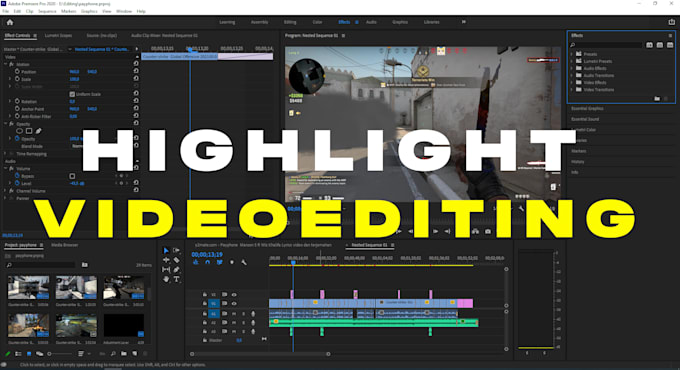Viewport: 680px width, 370px height.
Task: Create new custom bin in Effects panel
Action: pos(657,99)
